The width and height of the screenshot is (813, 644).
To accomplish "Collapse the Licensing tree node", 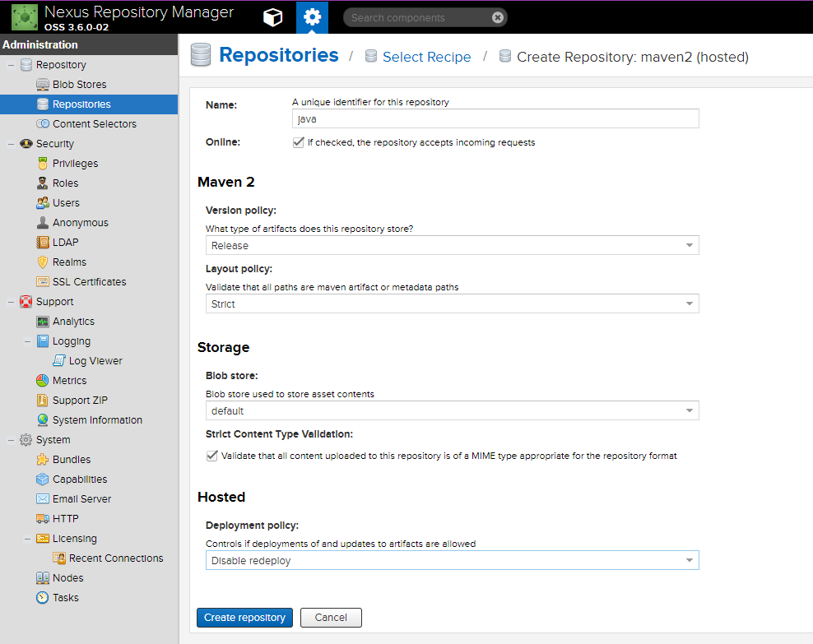I will (27, 538).
